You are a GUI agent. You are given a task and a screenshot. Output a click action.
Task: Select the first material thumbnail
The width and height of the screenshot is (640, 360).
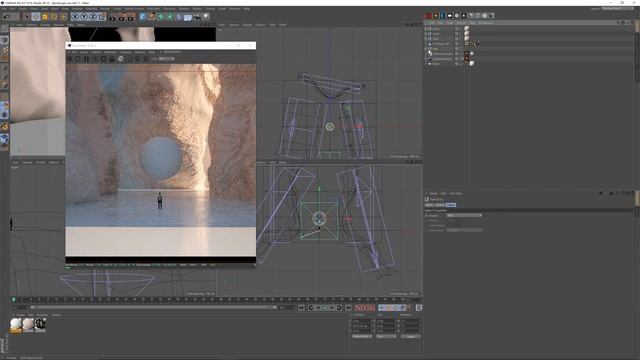pos(16,325)
